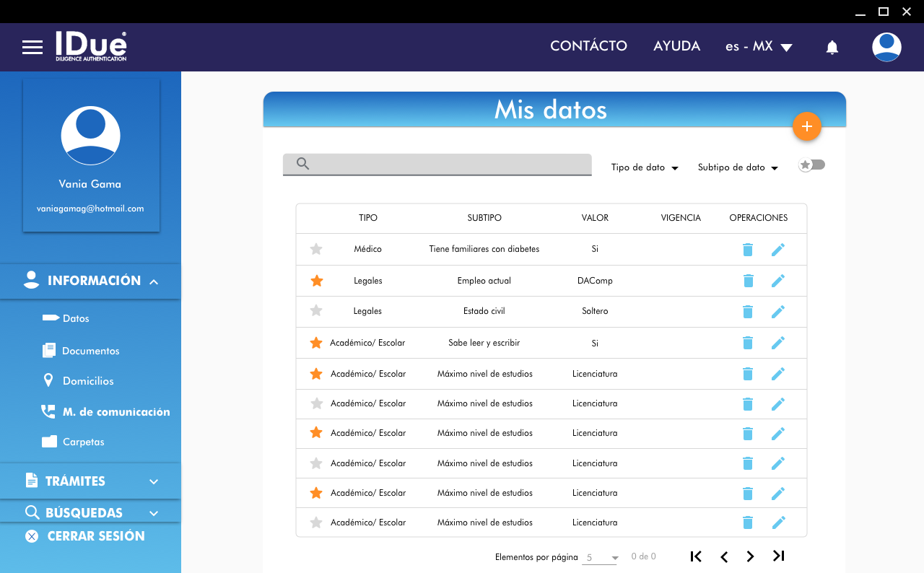Image resolution: width=924 pixels, height=573 pixels.
Task: Open the Subtipo de dato dropdown
Action: [737, 167]
